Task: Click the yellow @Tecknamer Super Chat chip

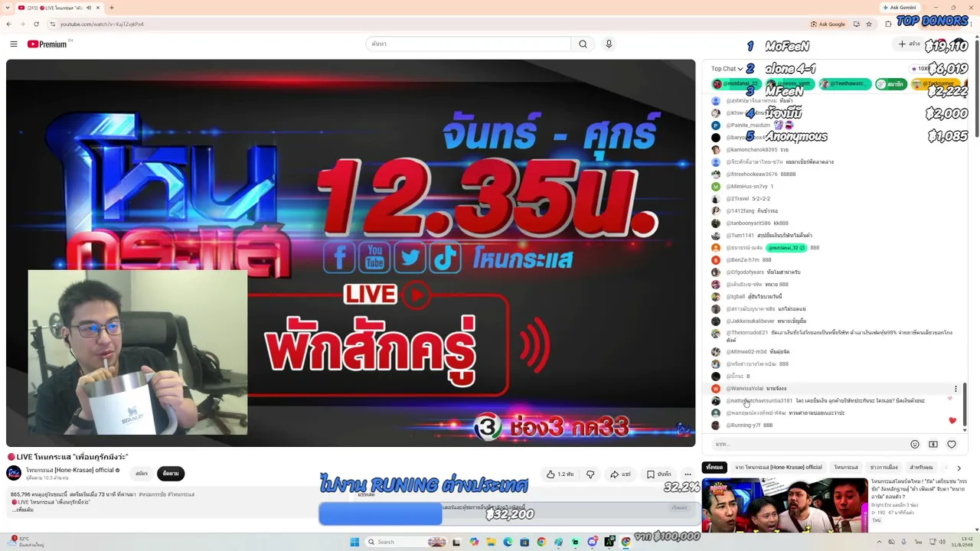Action: (936, 84)
